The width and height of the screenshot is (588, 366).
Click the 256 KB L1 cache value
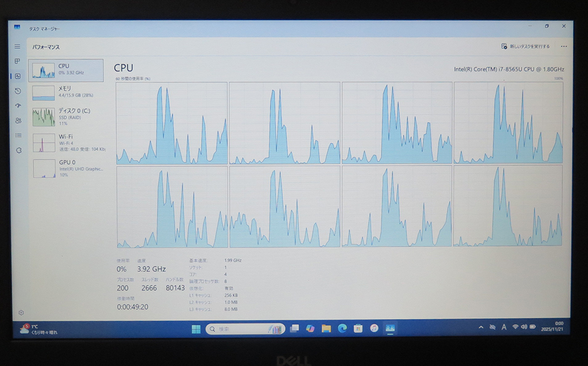(x=231, y=295)
